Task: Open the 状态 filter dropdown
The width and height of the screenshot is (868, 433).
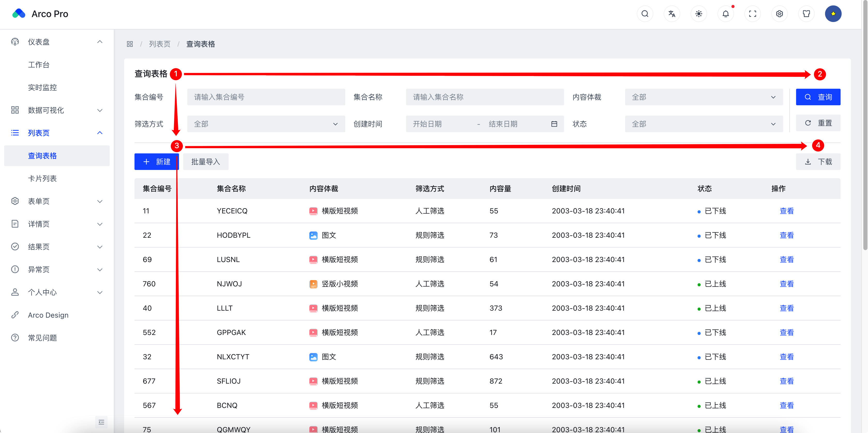Action: coord(704,124)
